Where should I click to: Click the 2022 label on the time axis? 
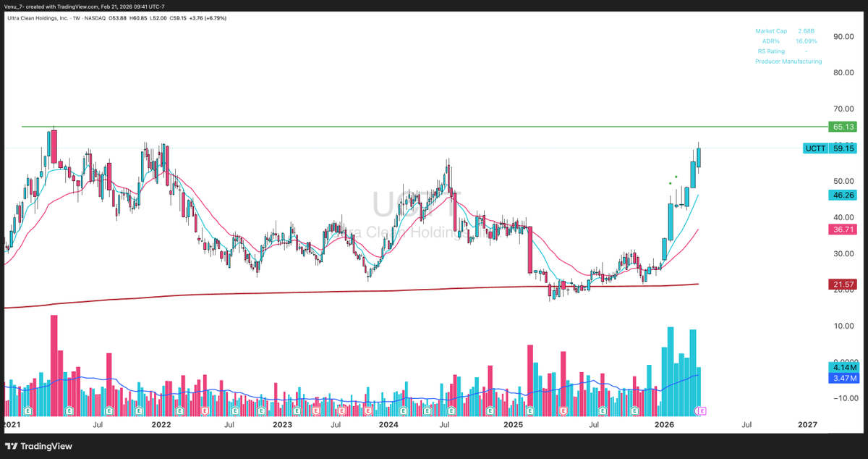[161, 424]
